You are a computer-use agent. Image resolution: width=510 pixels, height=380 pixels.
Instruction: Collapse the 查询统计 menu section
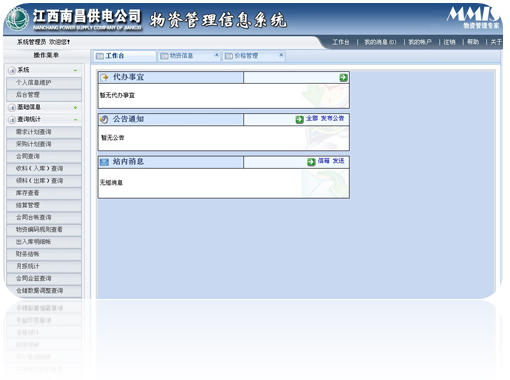click(75, 119)
